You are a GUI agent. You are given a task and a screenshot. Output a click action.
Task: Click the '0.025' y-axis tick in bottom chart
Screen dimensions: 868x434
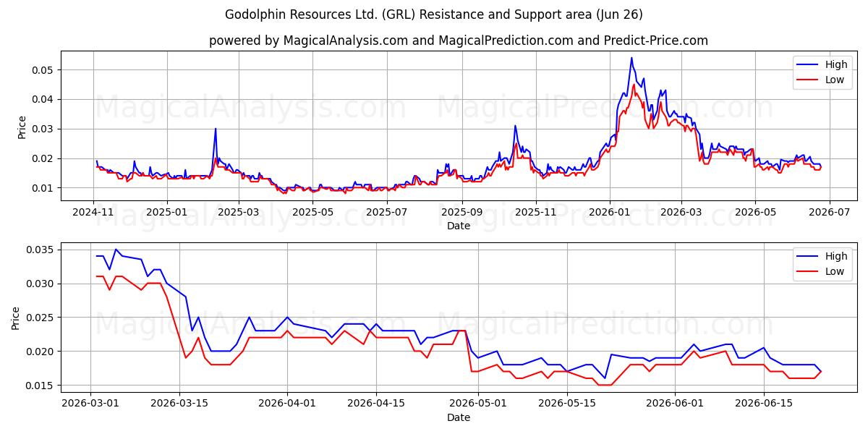(41, 318)
